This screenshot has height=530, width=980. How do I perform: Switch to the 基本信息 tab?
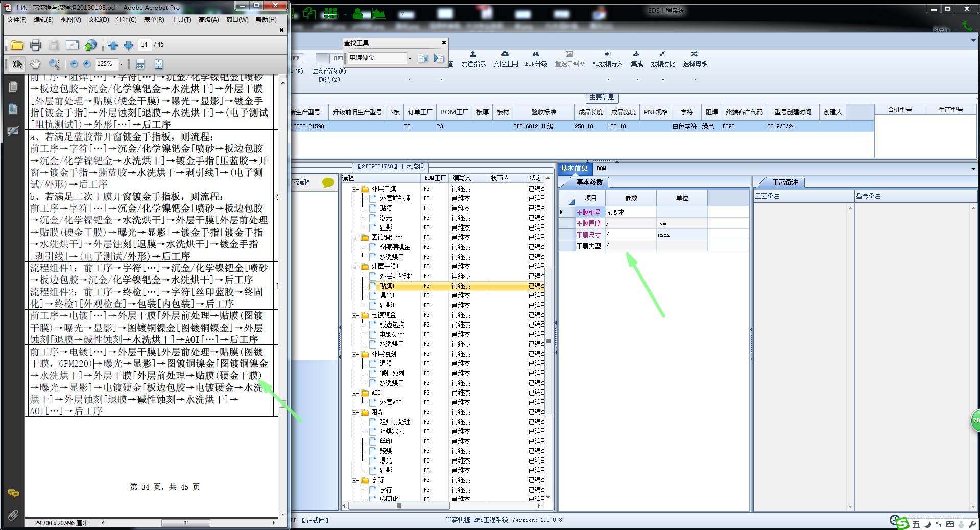pos(574,168)
